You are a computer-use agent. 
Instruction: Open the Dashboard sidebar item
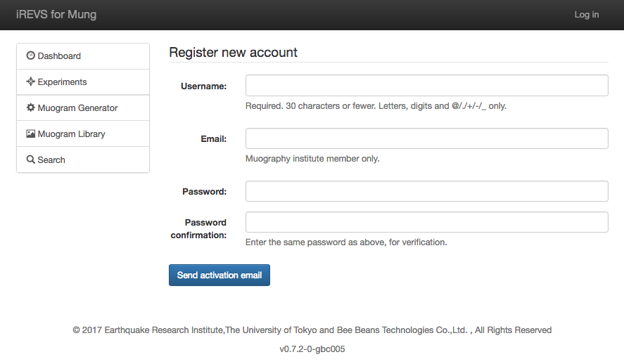[x=59, y=56]
